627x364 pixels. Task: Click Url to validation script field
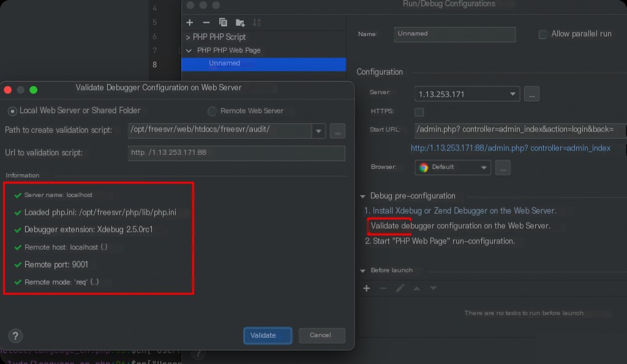236,153
